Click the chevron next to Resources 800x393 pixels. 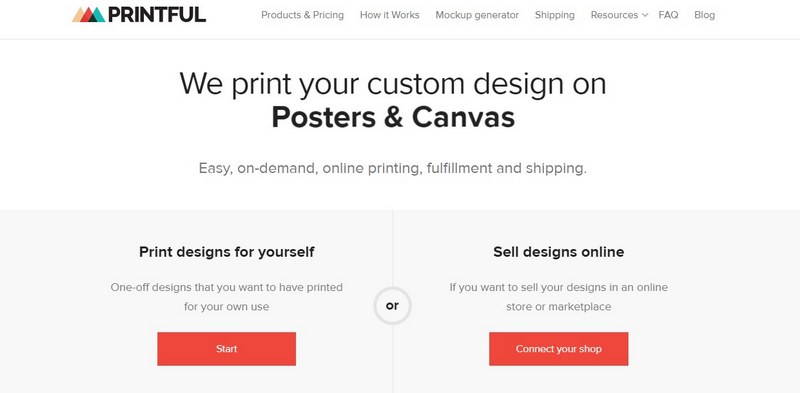coord(645,15)
